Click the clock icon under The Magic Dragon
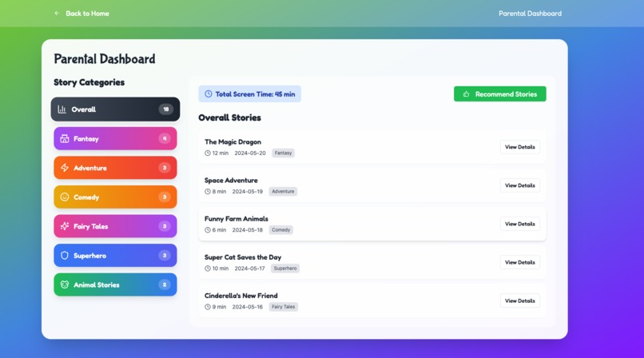 [x=208, y=153]
